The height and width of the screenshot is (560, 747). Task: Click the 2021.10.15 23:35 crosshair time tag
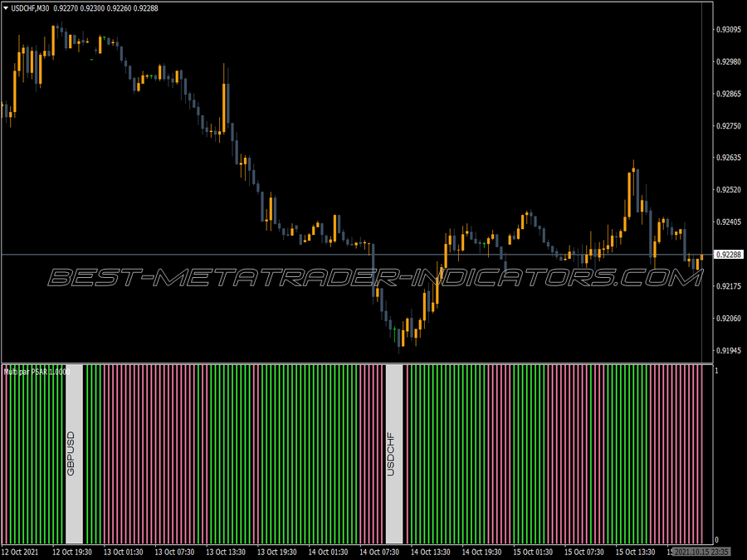701,552
